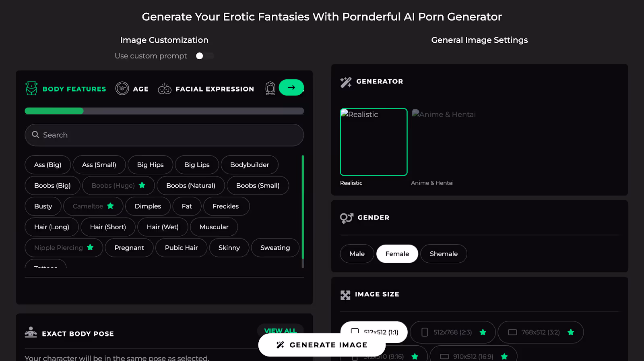Switch to the Facial Expression tab
Screen dimensions: 644x361
[x=206, y=89]
